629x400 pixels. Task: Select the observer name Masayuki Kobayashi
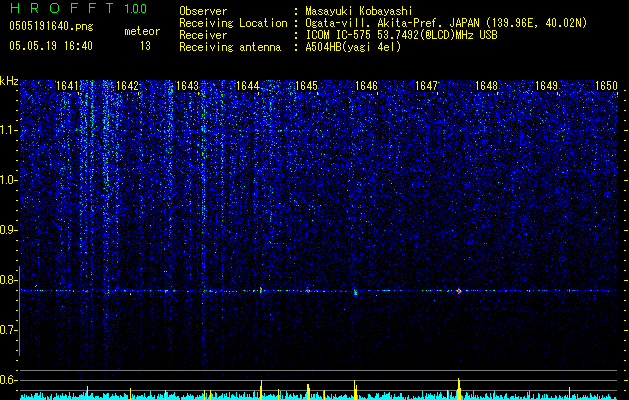tap(359, 11)
